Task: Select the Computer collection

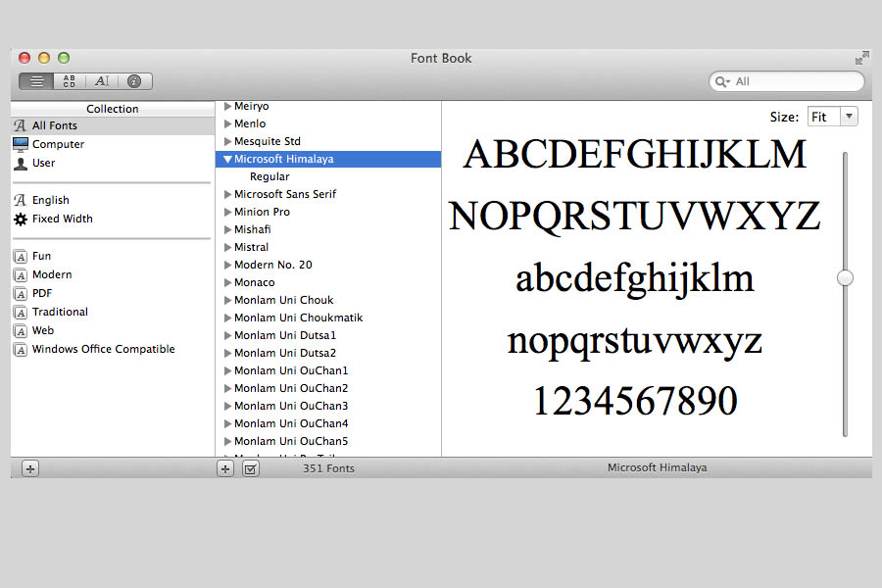Action: 113,144
